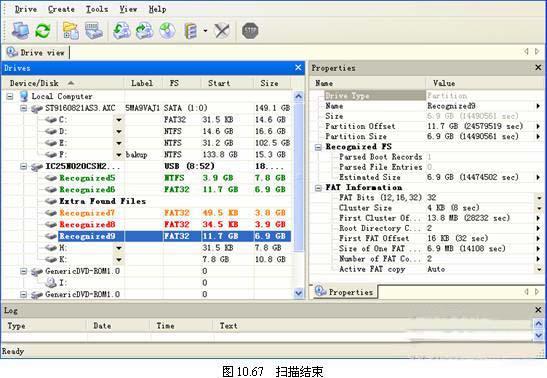Open the dropdown arrow on drive E: row
This screenshot has width=547, height=378.
(x=119, y=143)
